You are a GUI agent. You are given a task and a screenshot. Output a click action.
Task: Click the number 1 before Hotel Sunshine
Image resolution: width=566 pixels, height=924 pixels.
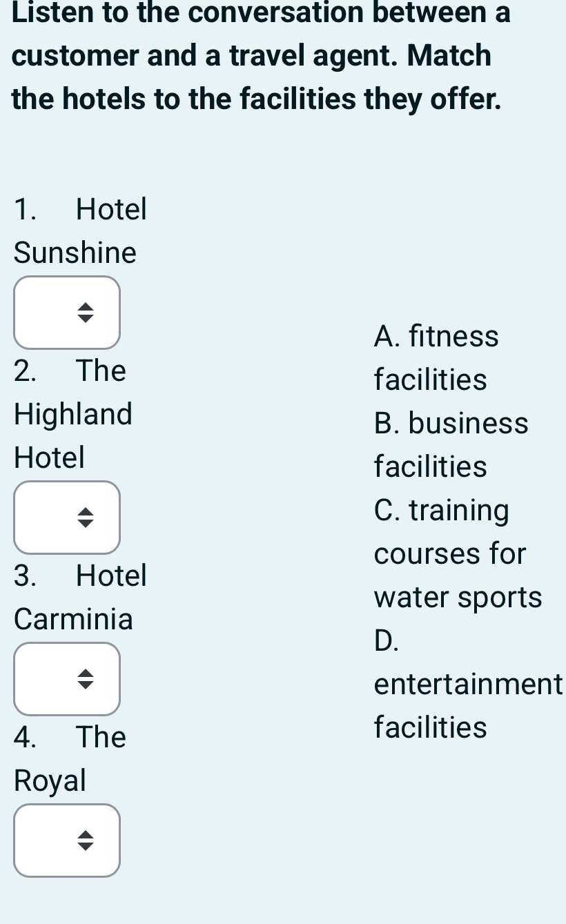[x=24, y=209]
